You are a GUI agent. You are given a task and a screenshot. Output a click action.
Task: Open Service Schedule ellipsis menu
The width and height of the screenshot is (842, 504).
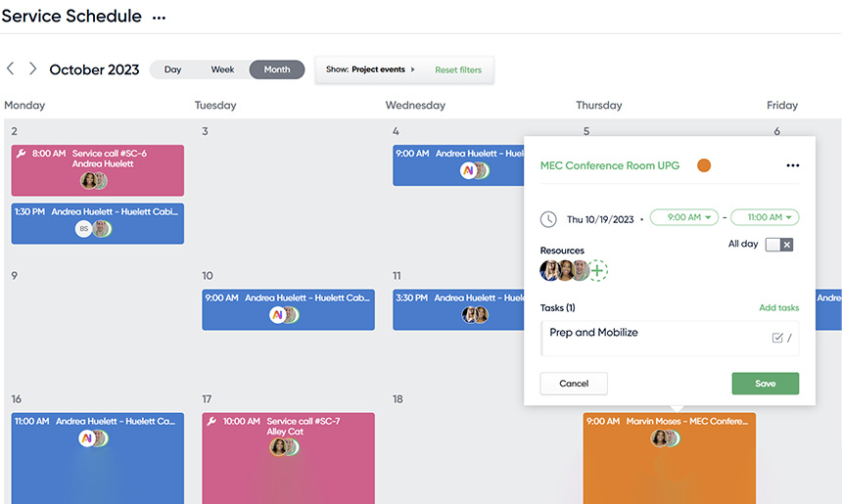(x=159, y=18)
